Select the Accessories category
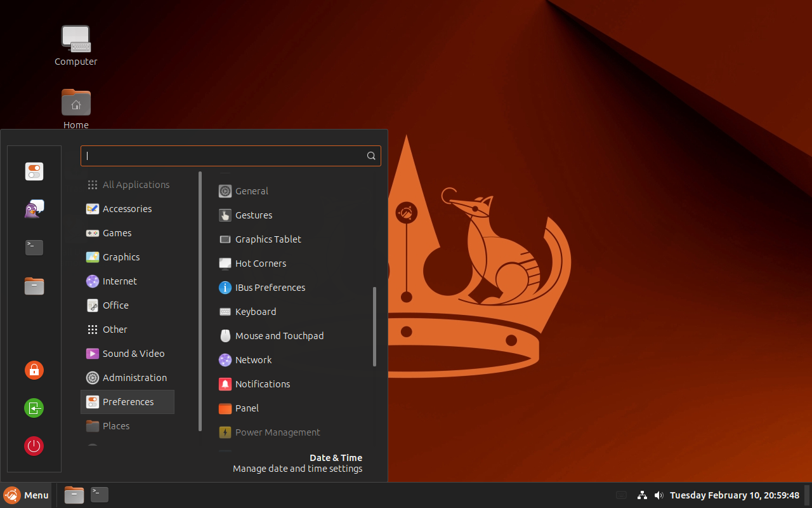 click(127, 209)
